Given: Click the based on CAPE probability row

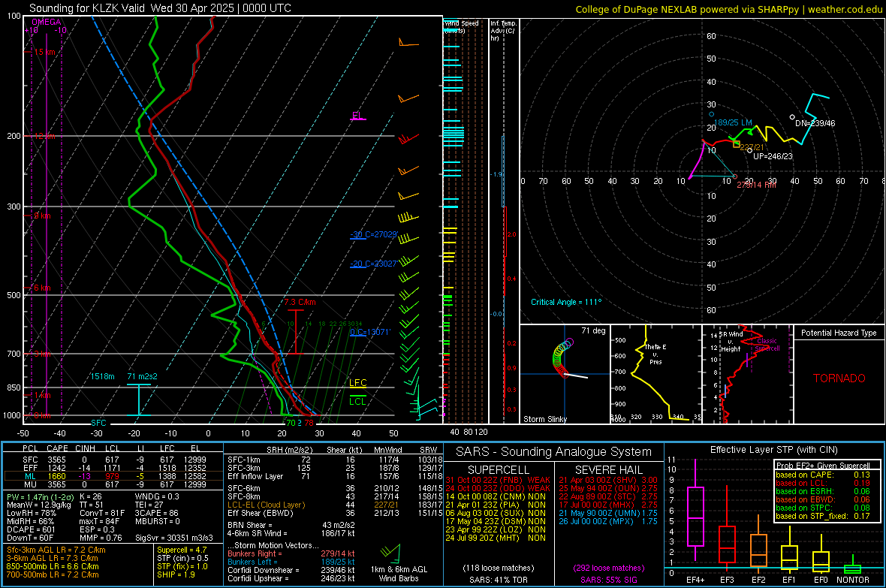Looking at the screenshot, I should (x=823, y=475).
